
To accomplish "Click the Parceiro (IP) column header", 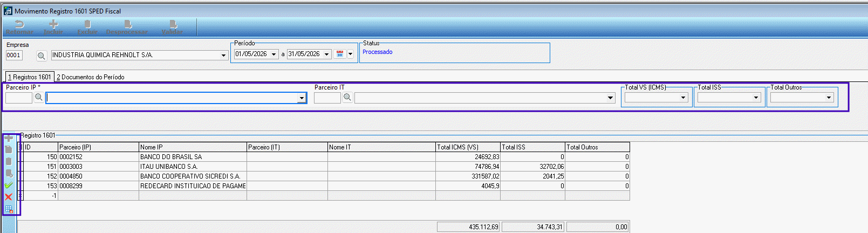I will tap(98, 147).
